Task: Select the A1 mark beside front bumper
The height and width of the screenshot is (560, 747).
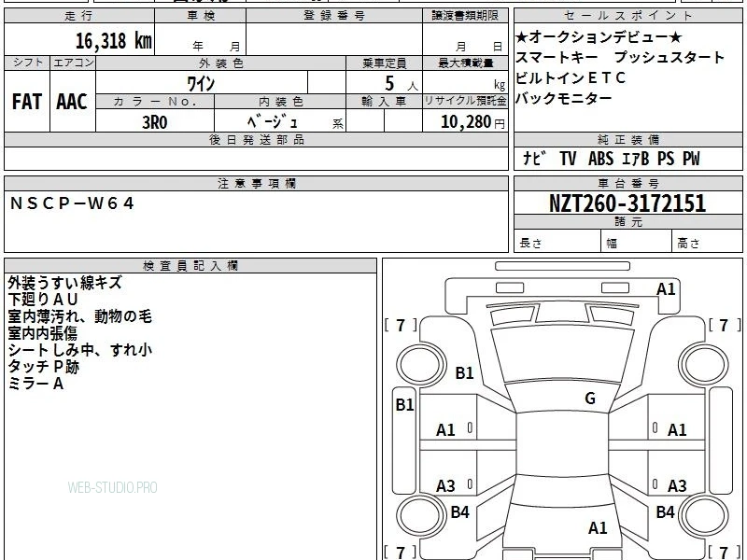Action: click(666, 289)
